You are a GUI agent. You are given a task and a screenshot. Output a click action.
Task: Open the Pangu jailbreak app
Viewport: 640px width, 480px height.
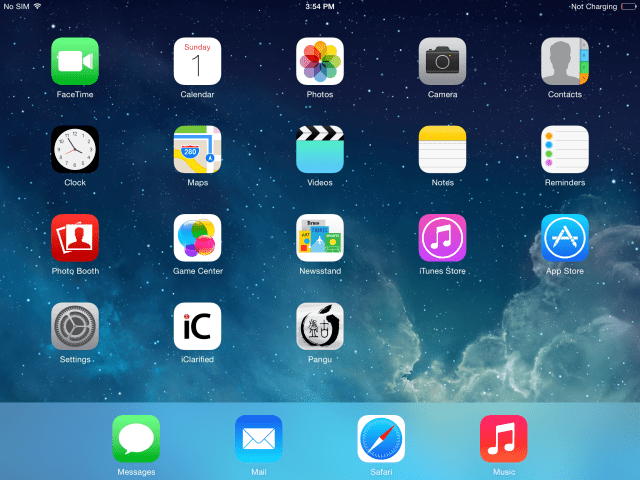(x=320, y=326)
